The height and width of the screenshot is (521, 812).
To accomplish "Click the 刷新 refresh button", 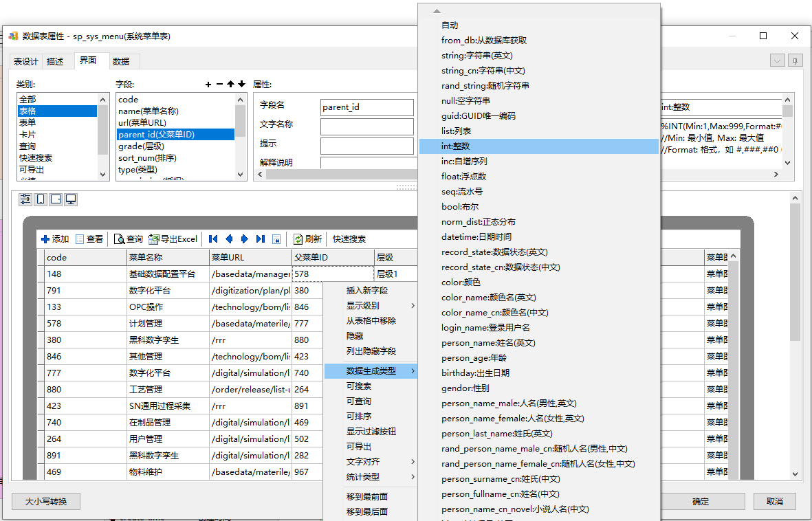I will pos(307,239).
